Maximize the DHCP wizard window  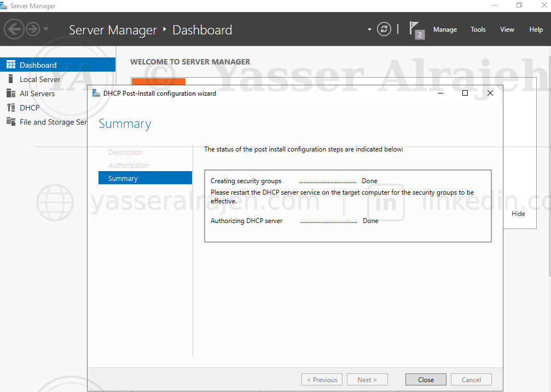click(x=465, y=93)
